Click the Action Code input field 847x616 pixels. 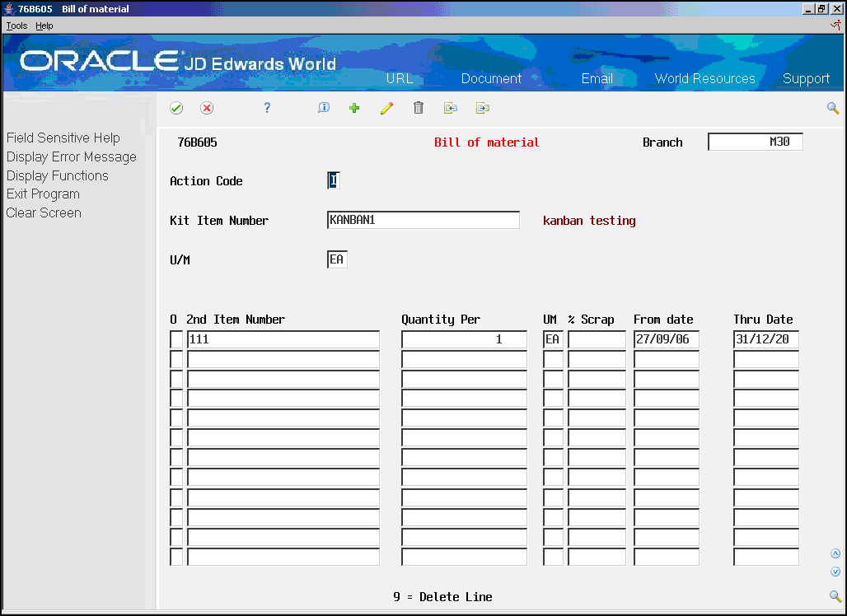tap(334, 180)
